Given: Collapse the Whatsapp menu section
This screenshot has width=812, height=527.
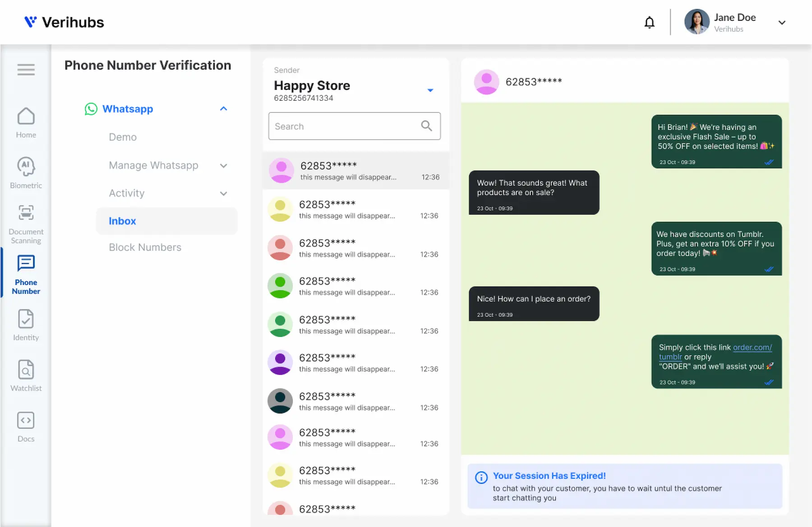Looking at the screenshot, I should tap(223, 109).
